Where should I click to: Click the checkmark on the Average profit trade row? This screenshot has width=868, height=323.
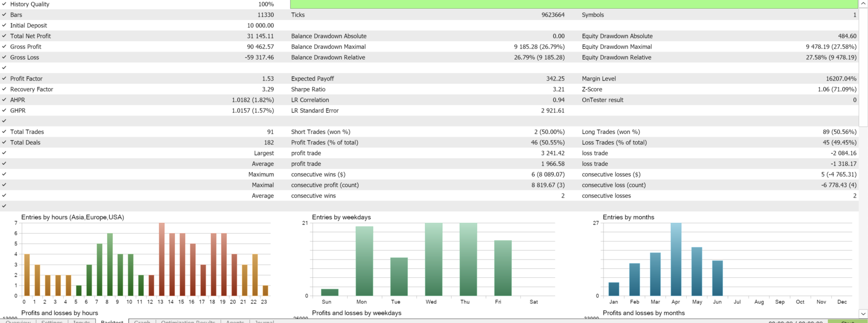pos(4,163)
